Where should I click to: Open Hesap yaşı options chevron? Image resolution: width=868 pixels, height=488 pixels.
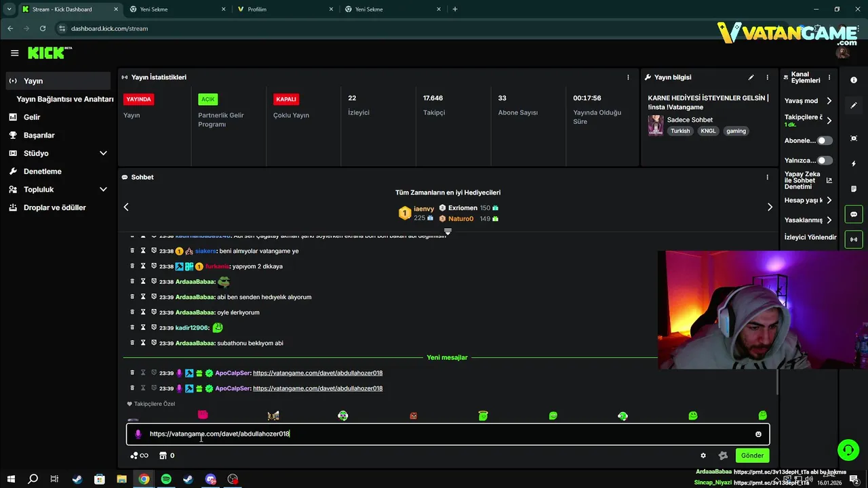tap(829, 201)
